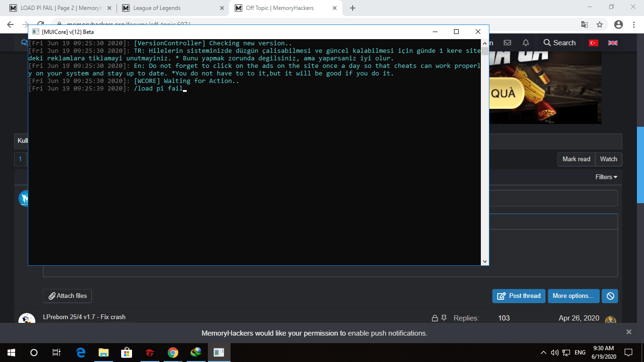Click the ENG input language indicator

coord(580,353)
